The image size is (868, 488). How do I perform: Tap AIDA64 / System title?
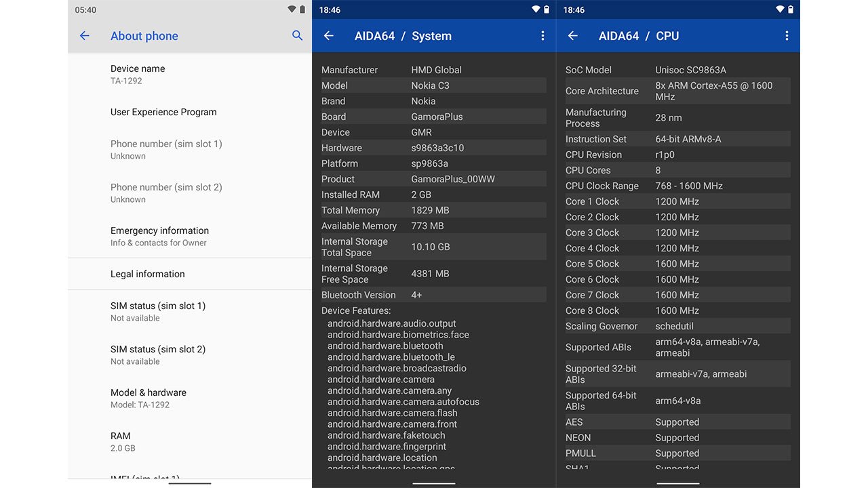coord(403,36)
